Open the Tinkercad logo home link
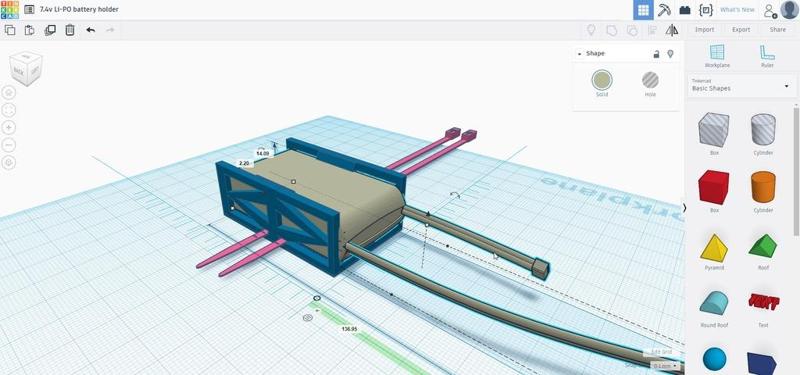The image size is (800, 375). [x=10, y=10]
